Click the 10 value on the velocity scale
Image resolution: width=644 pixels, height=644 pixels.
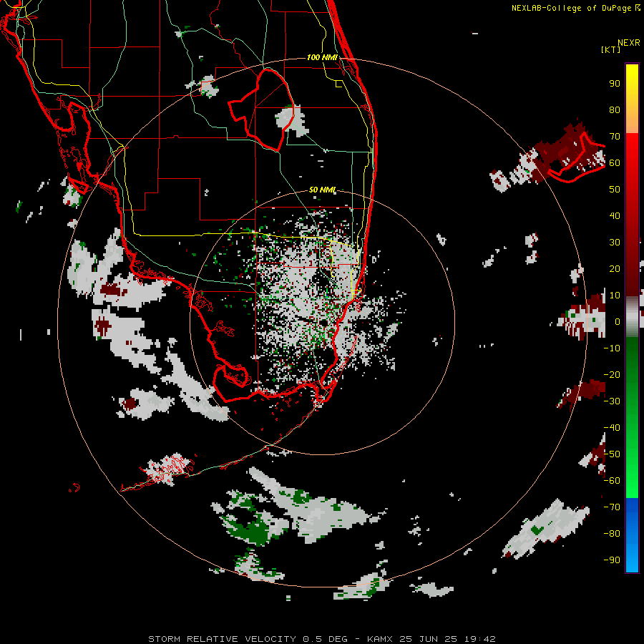click(615, 296)
